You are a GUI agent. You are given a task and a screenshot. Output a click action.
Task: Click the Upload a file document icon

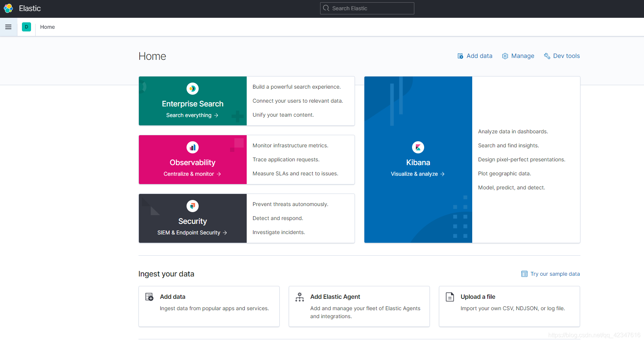pyautogui.click(x=450, y=297)
